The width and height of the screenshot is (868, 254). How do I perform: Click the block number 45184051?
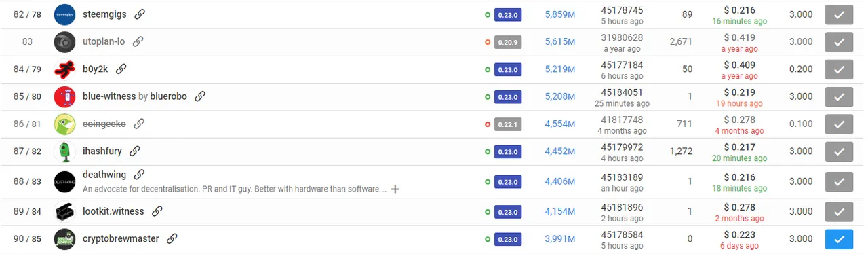tap(622, 92)
